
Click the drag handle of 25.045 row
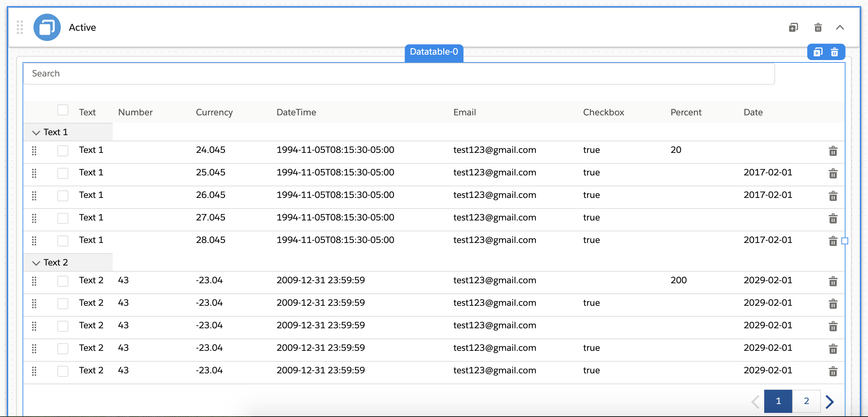tap(34, 173)
